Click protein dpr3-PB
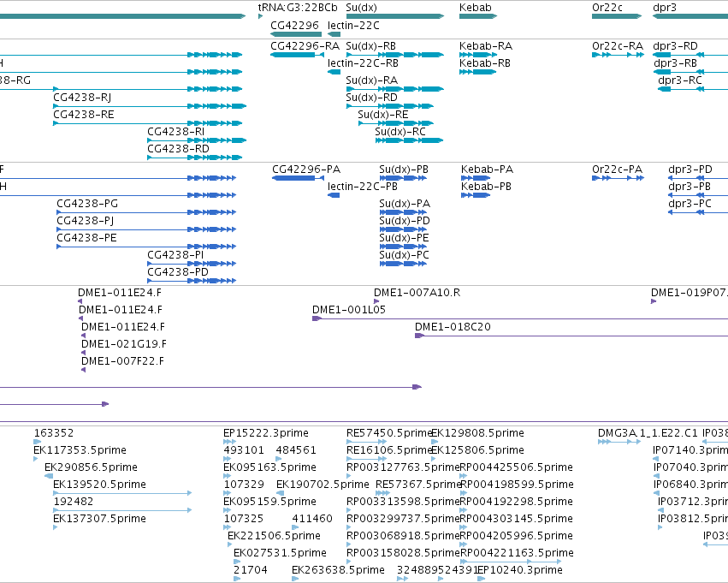The image size is (728, 583). 698,195
